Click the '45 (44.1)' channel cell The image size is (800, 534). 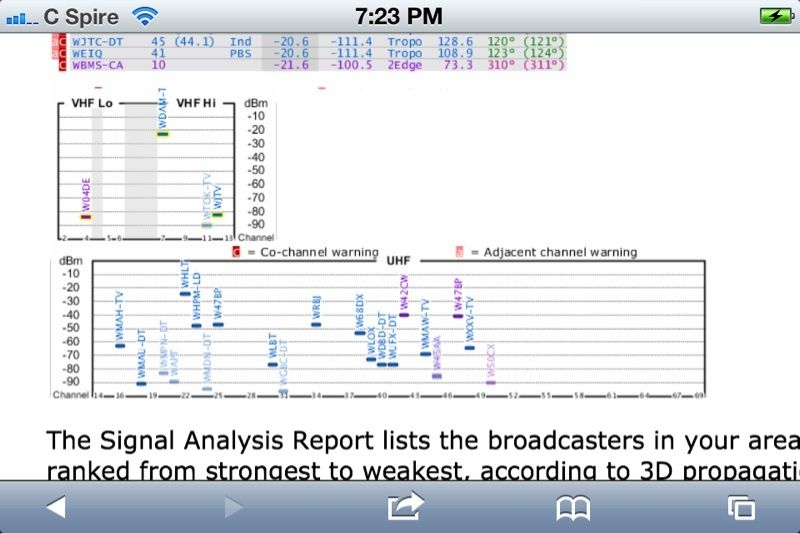point(183,41)
